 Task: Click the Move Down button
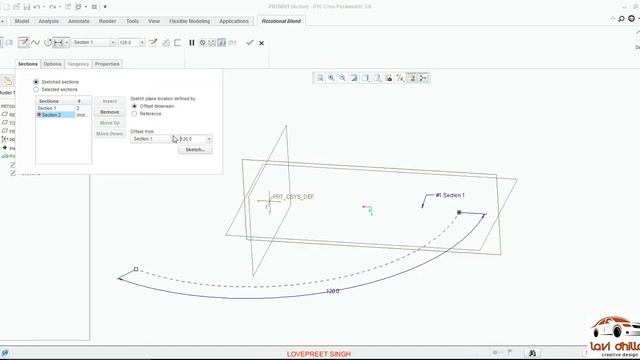click(109, 134)
